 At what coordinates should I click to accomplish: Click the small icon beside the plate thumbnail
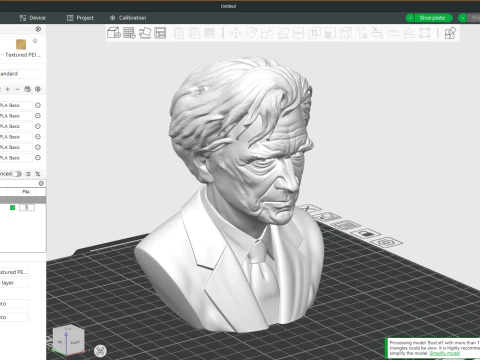(x=35, y=41)
